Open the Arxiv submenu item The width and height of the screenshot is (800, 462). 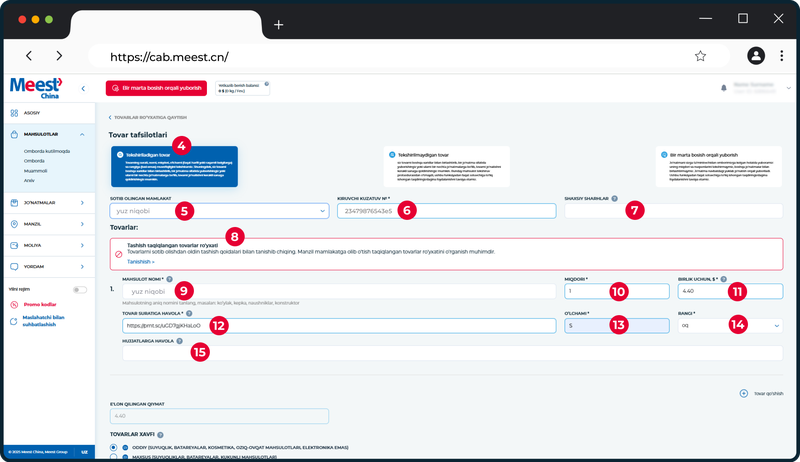click(x=29, y=181)
